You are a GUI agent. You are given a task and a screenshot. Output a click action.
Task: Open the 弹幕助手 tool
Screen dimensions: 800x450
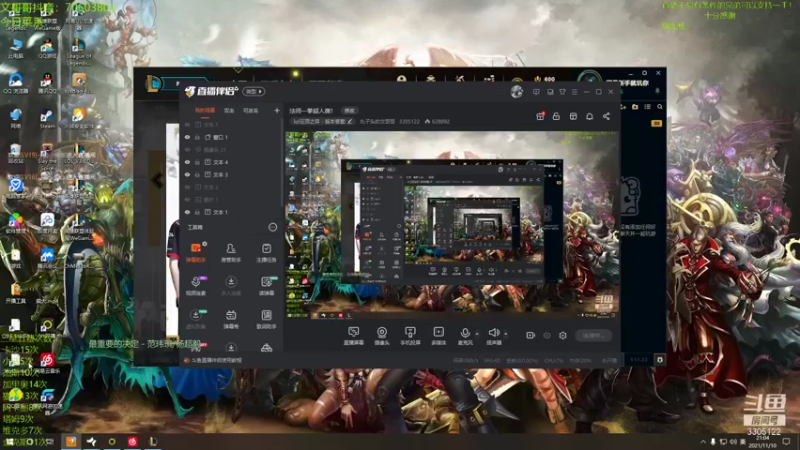coord(195,253)
